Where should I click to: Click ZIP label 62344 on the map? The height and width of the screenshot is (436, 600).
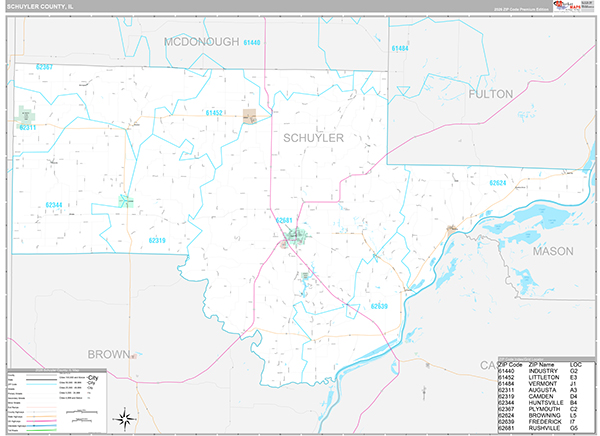click(x=54, y=205)
